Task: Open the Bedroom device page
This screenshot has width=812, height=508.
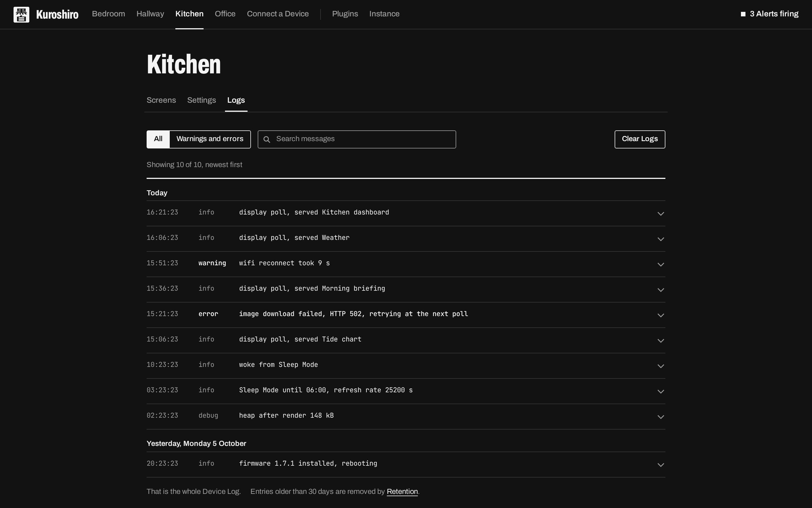Action: tap(108, 14)
